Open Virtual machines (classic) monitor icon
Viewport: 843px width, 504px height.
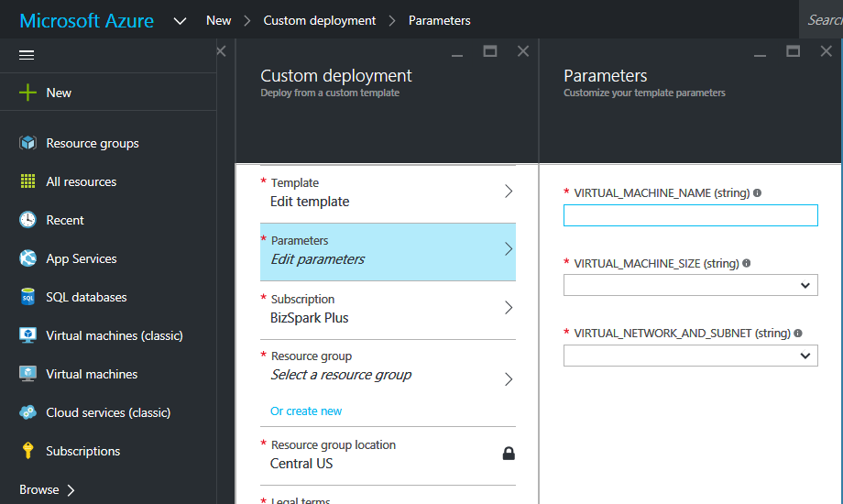(x=28, y=335)
